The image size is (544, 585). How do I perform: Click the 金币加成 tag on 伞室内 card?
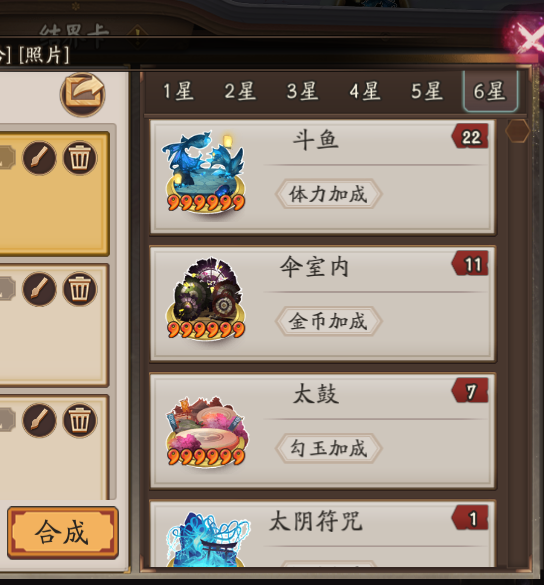click(328, 321)
